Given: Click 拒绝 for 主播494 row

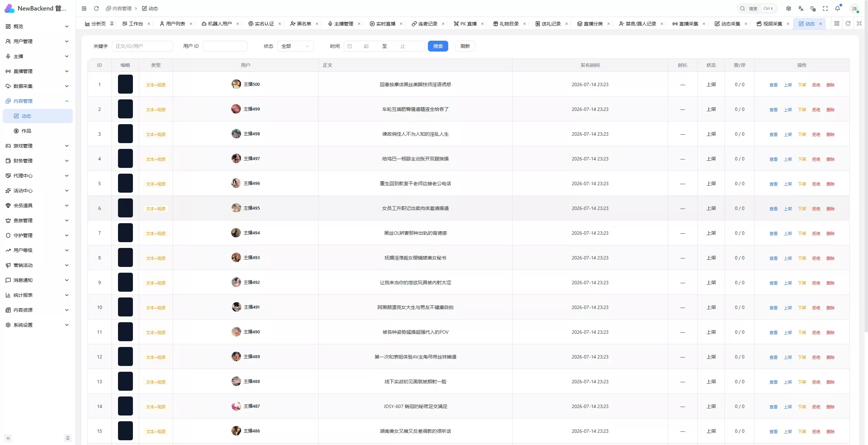Looking at the screenshot, I should [x=816, y=234].
